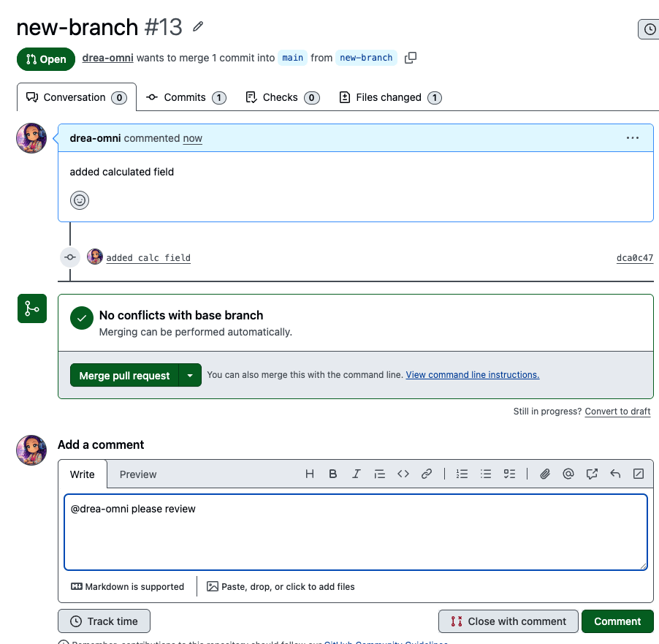
Task: Insert a quote block
Action: [x=379, y=474]
